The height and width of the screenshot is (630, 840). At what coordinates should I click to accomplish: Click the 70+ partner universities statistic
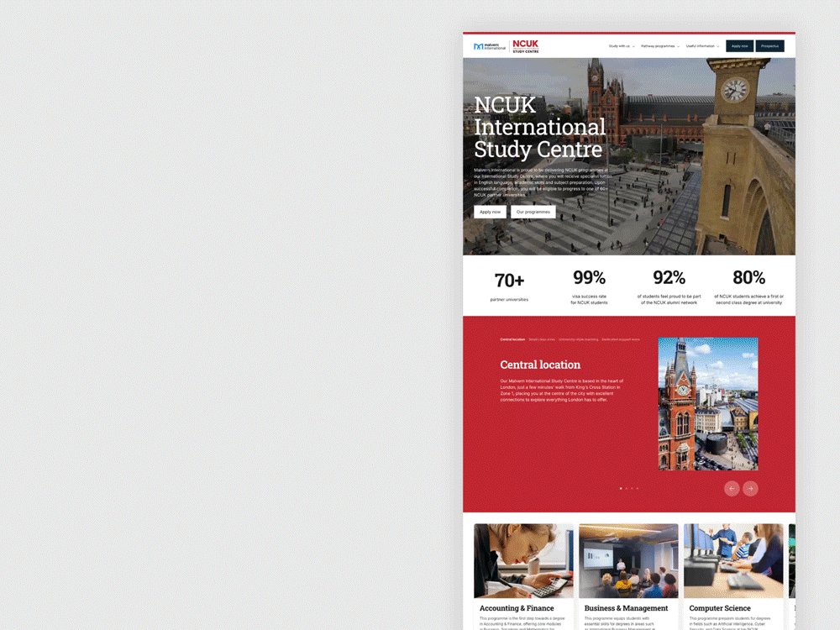[510, 286]
